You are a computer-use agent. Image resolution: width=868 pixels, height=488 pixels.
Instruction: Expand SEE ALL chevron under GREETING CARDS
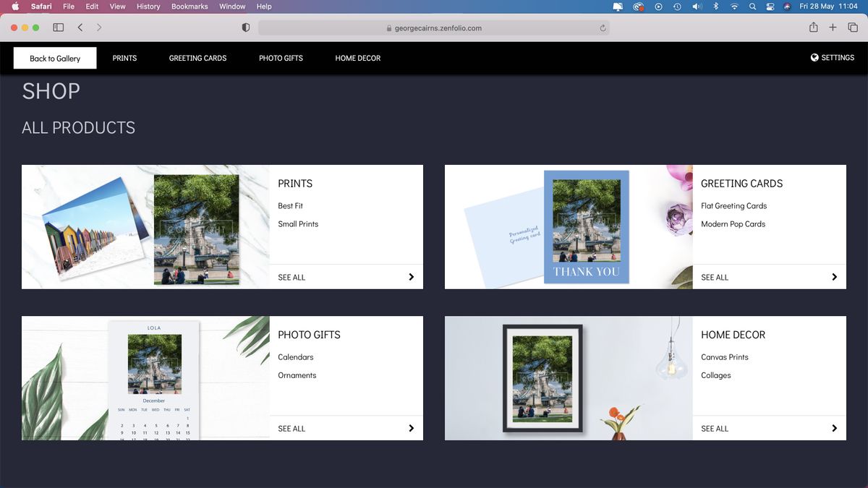tap(834, 277)
